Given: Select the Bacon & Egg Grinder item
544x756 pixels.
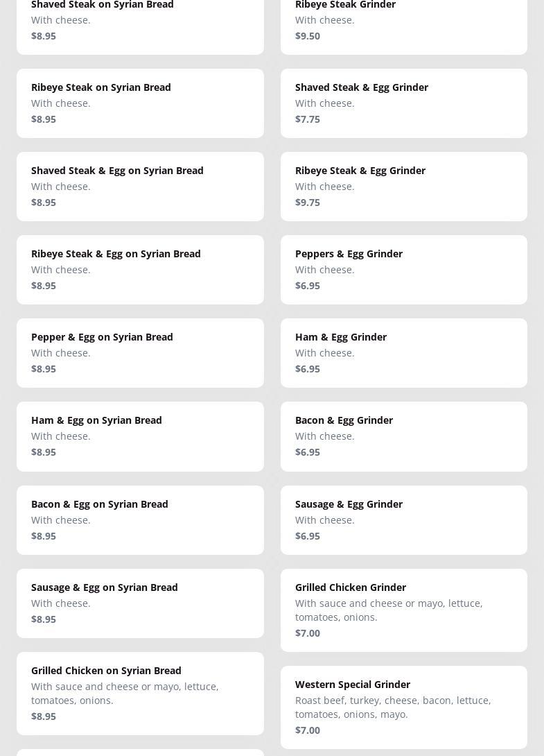Looking at the screenshot, I should (403, 436).
